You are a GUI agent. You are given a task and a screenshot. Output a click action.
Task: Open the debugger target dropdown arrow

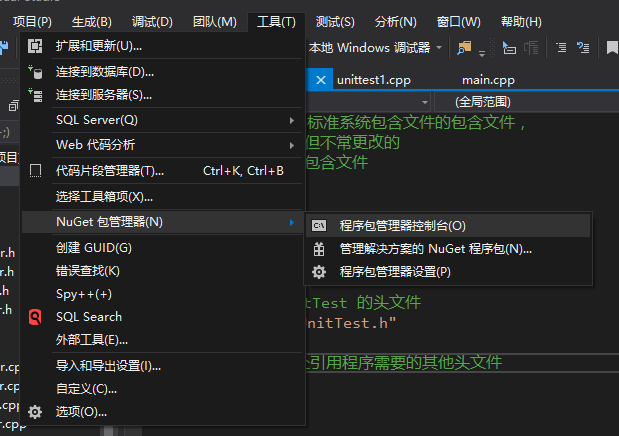point(439,48)
